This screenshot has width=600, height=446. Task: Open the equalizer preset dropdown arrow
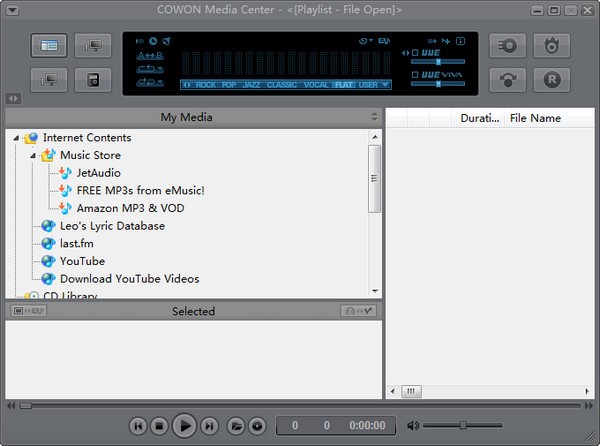tap(385, 85)
